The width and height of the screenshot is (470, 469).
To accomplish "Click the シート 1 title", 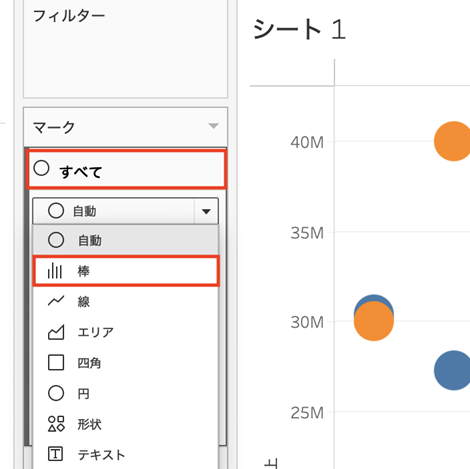I will [x=299, y=29].
